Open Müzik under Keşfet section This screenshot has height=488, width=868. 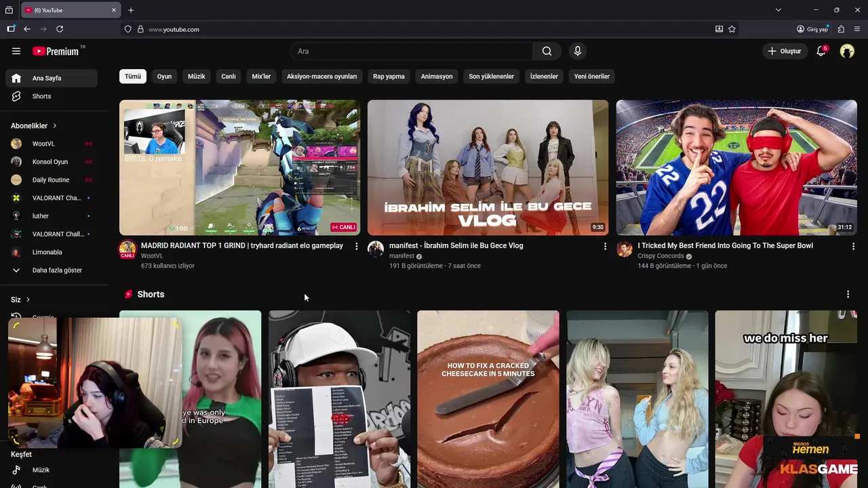(52, 470)
